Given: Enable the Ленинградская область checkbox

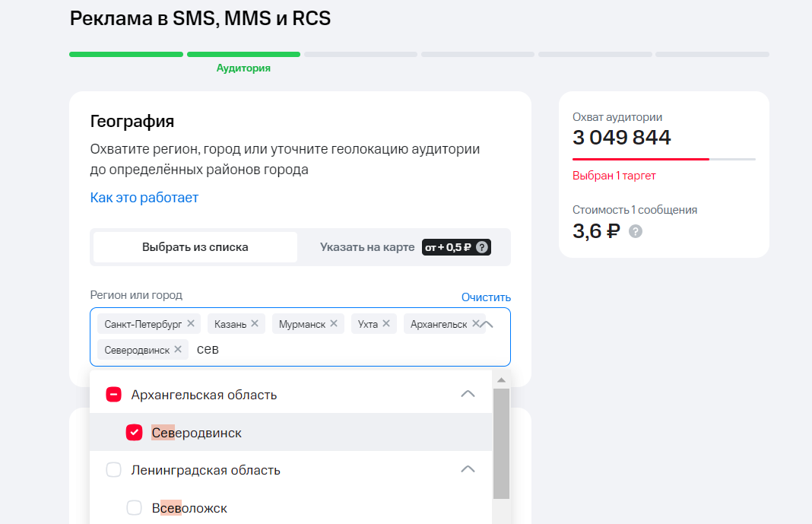Looking at the screenshot, I should click(x=113, y=470).
